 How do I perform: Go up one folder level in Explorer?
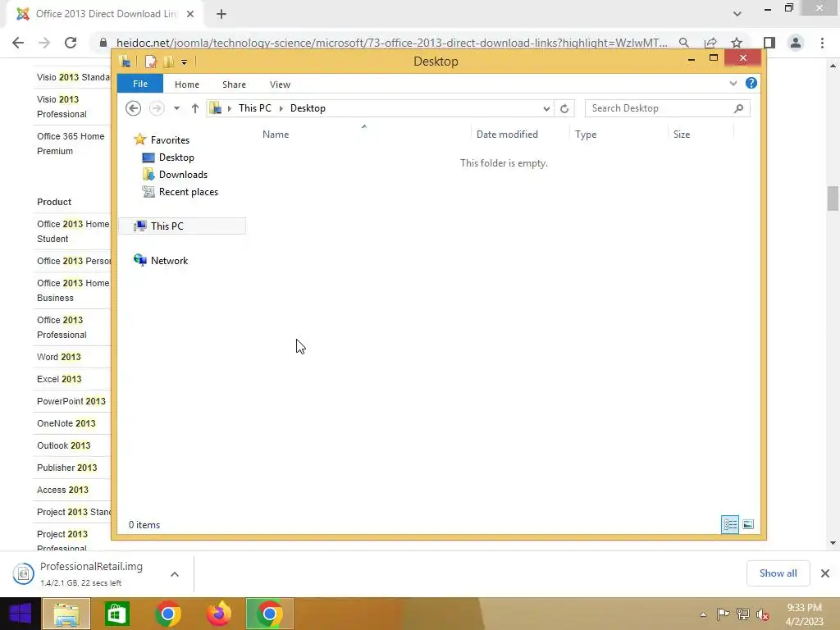195,108
